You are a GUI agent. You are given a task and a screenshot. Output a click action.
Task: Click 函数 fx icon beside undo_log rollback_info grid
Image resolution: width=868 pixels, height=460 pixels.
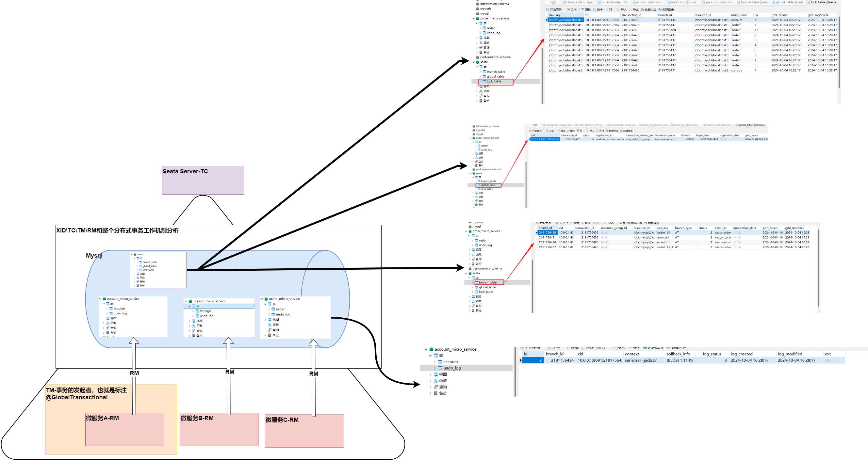pyautogui.click(x=435, y=381)
